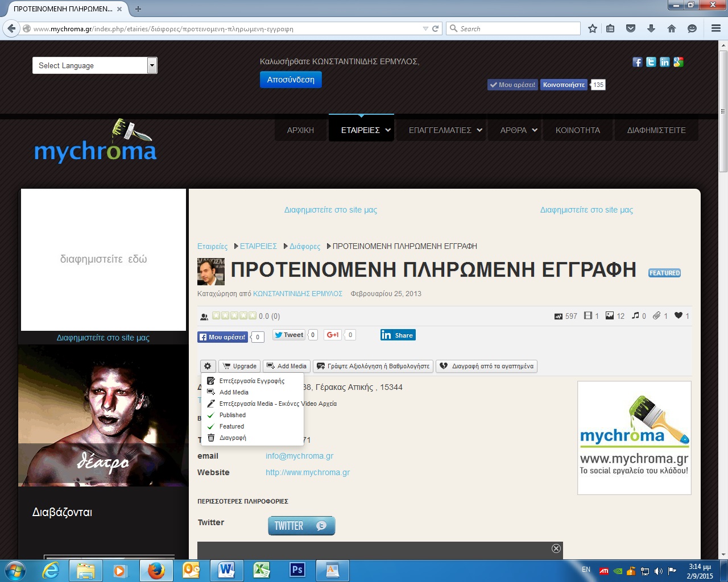
Task: Open the Select Language dropdown
Action: [94, 65]
